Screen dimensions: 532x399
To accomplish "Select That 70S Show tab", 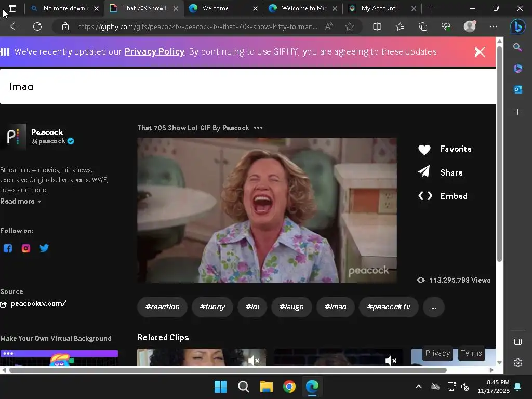I will 144,8.
